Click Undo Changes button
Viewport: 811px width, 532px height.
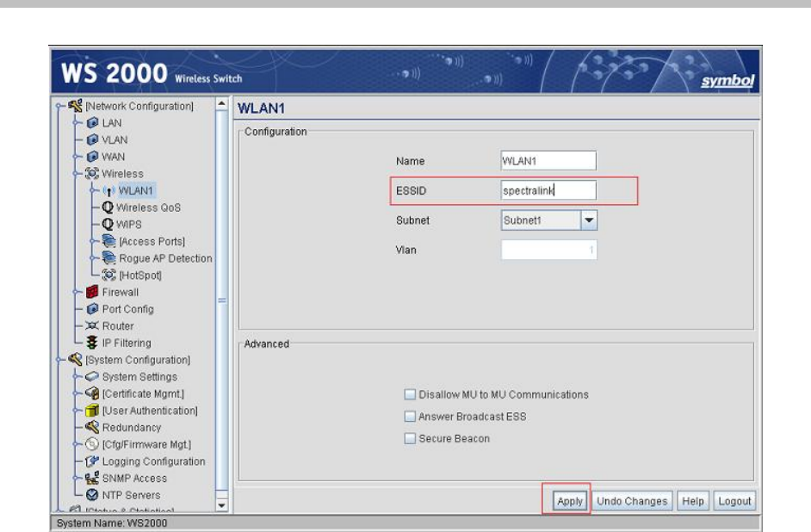632,501
